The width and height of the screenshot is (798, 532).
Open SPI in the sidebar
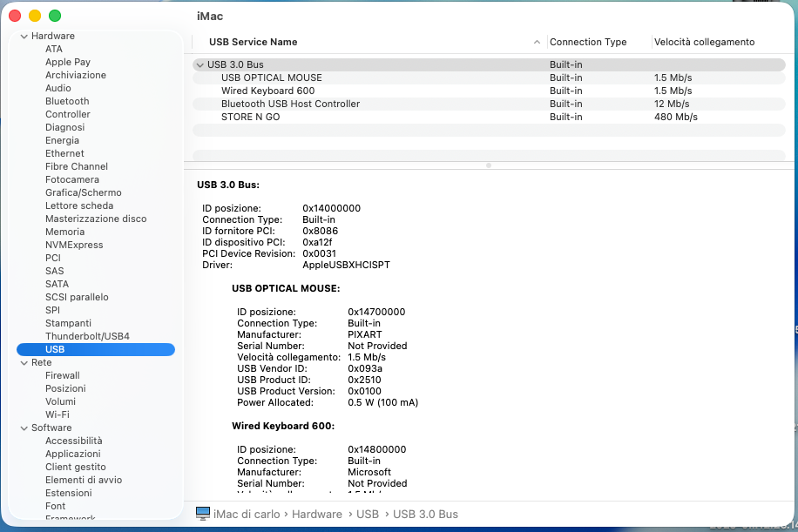(52, 310)
